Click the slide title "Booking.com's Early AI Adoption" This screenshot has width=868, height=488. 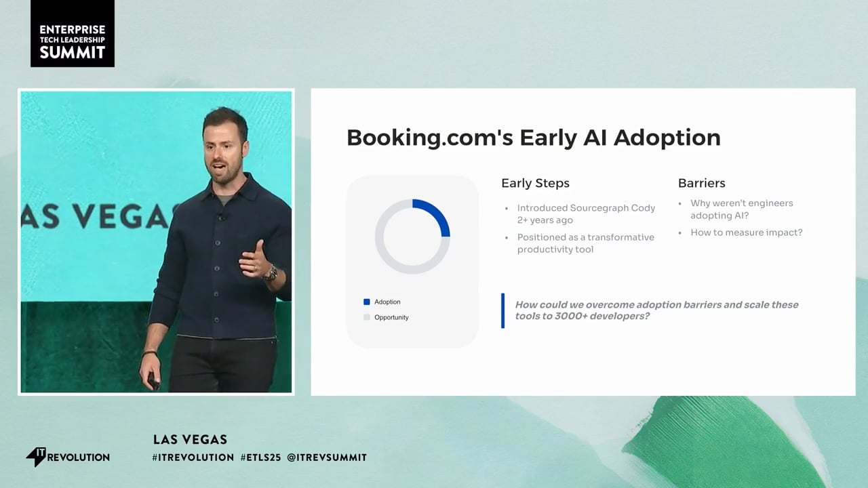533,138
